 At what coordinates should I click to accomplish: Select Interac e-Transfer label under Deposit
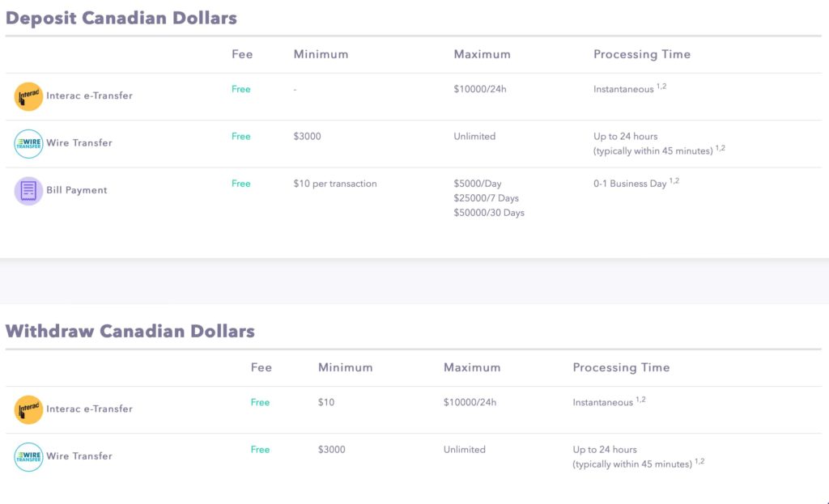89,95
